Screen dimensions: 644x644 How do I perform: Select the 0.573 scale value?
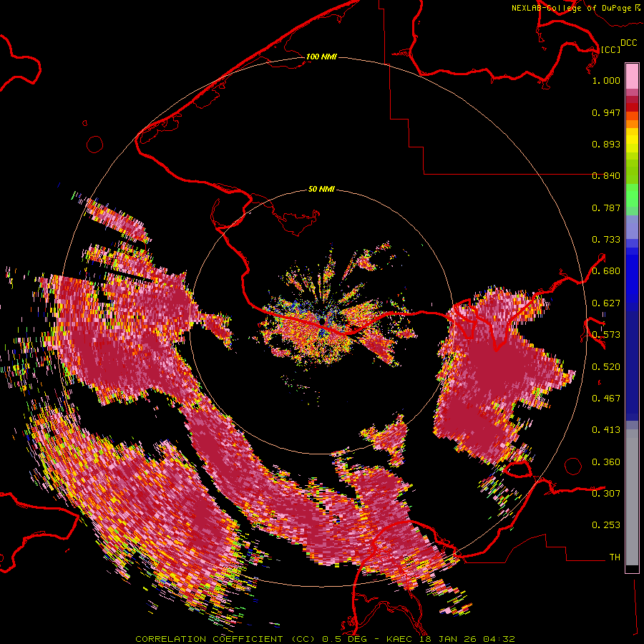click(x=606, y=335)
